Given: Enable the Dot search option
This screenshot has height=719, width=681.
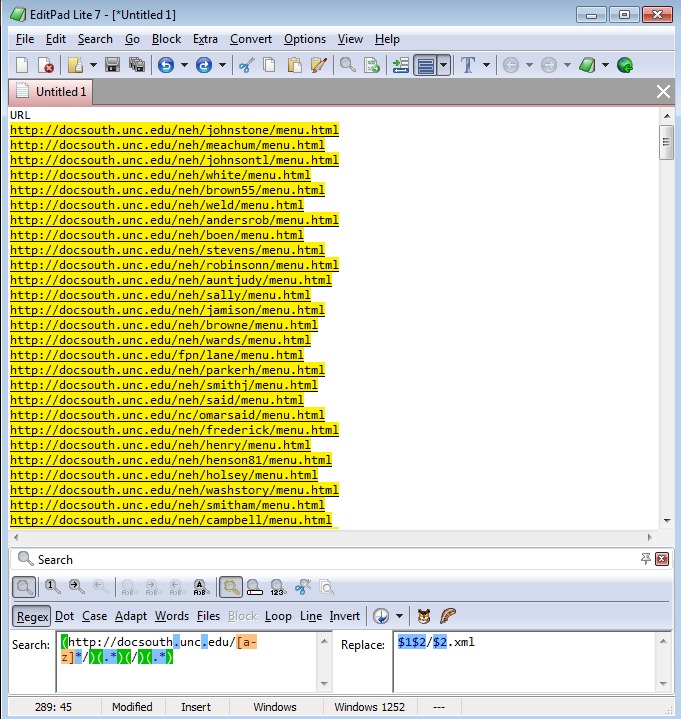Looking at the screenshot, I should [64, 616].
